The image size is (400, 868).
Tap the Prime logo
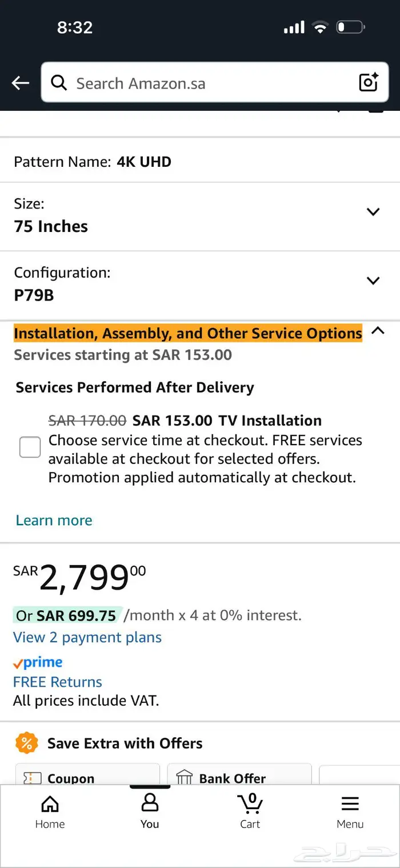(38, 663)
